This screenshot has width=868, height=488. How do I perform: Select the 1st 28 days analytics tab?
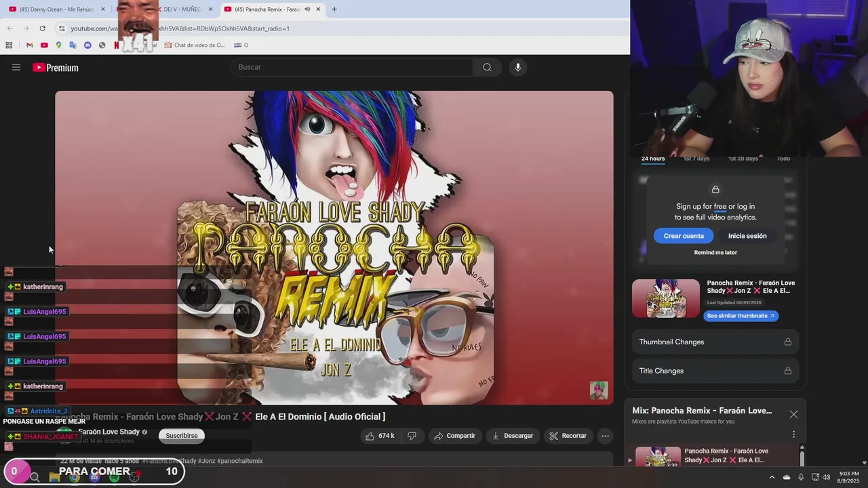point(743,159)
